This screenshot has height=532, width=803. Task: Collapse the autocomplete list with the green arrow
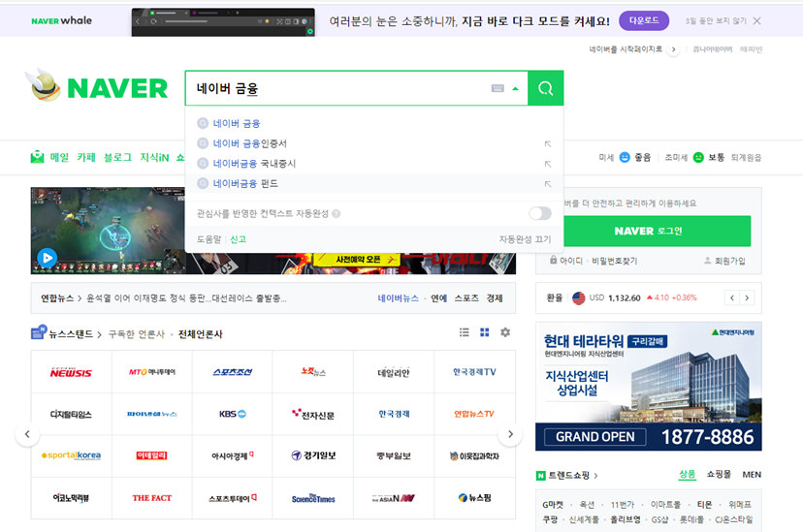point(515,88)
